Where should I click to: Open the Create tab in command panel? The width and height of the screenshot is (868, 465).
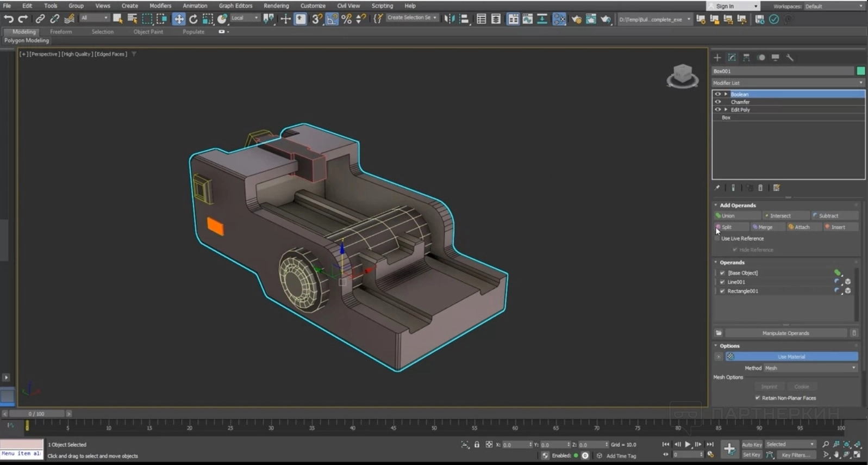click(x=717, y=58)
